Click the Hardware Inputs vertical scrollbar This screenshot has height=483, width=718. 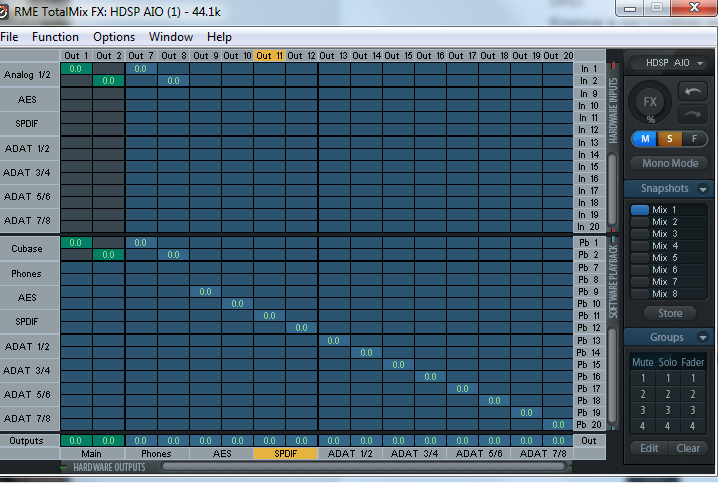(x=612, y=191)
